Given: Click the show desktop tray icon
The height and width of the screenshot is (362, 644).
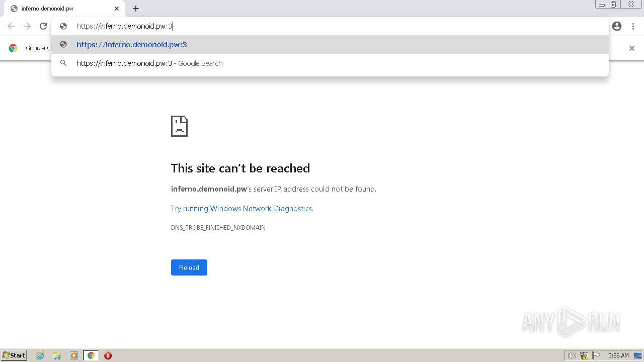Looking at the screenshot, I should (x=638, y=355).
